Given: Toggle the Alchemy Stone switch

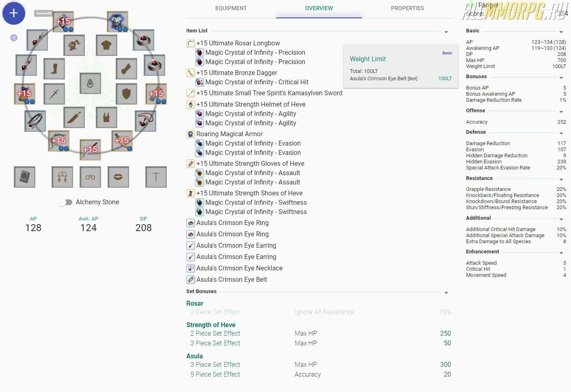Looking at the screenshot, I should (x=65, y=202).
